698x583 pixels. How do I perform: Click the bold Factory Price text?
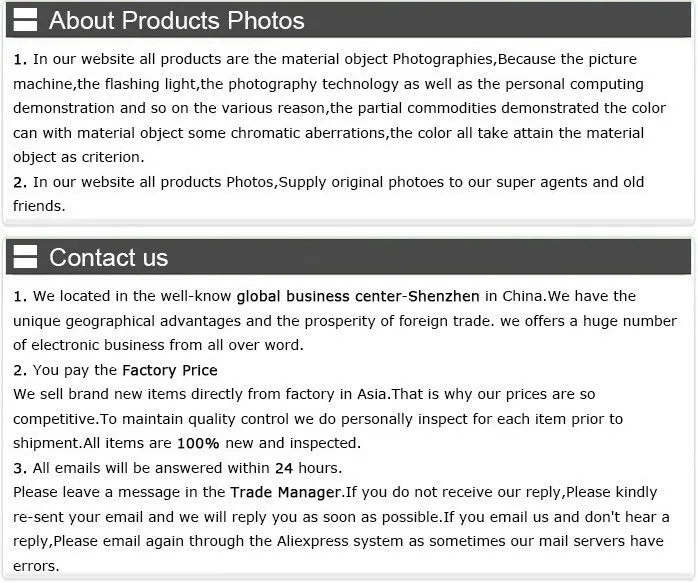(x=170, y=370)
